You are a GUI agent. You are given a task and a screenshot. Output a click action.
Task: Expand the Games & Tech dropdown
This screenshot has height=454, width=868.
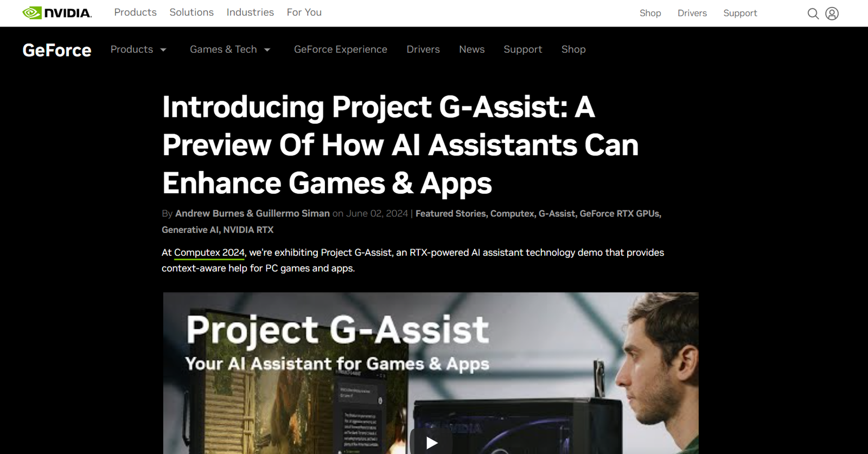[230, 49]
